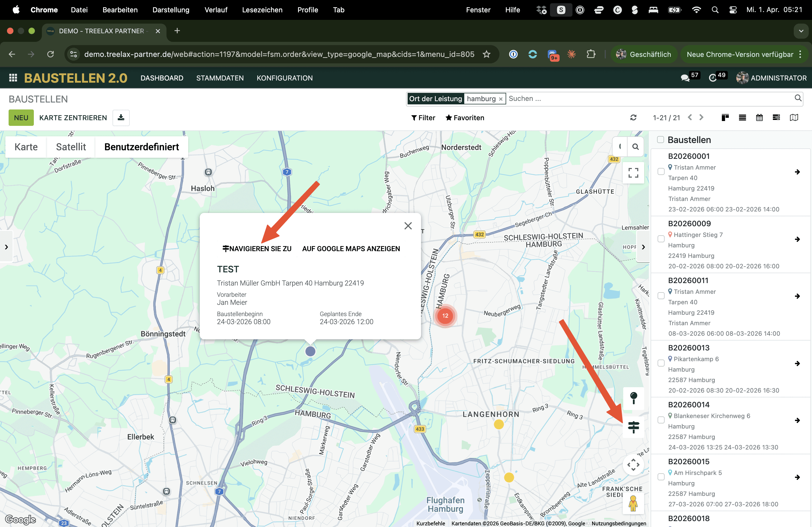This screenshot has width=812, height=527.
Task: Open the STAMMDATEN menu
Action: 220,78
